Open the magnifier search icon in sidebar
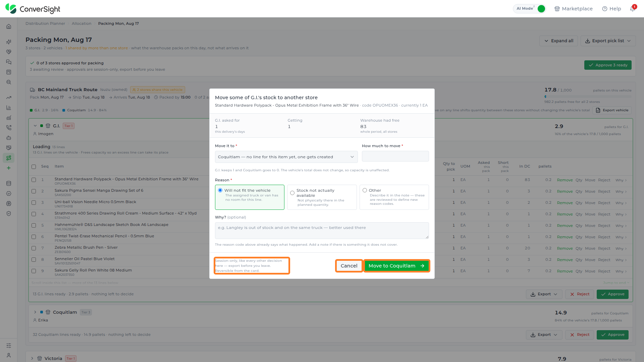The image size is (644, 362). (9, 82)
